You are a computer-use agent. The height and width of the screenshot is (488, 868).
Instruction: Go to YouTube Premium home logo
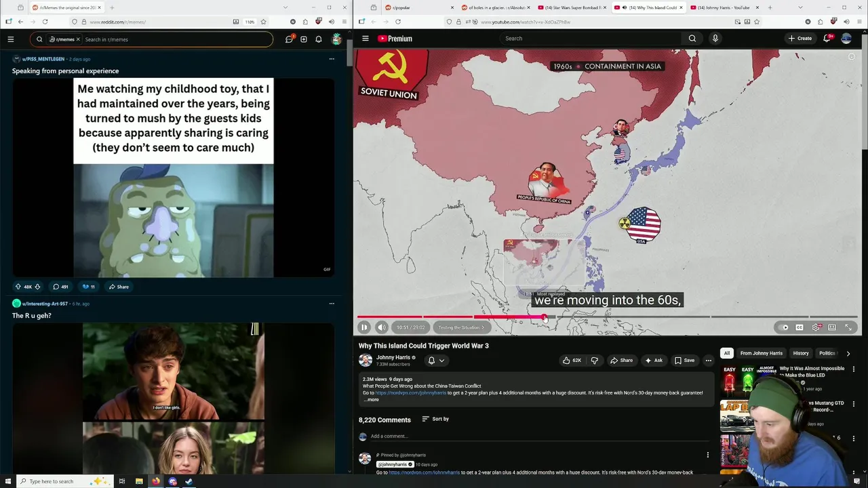(395, 39)
